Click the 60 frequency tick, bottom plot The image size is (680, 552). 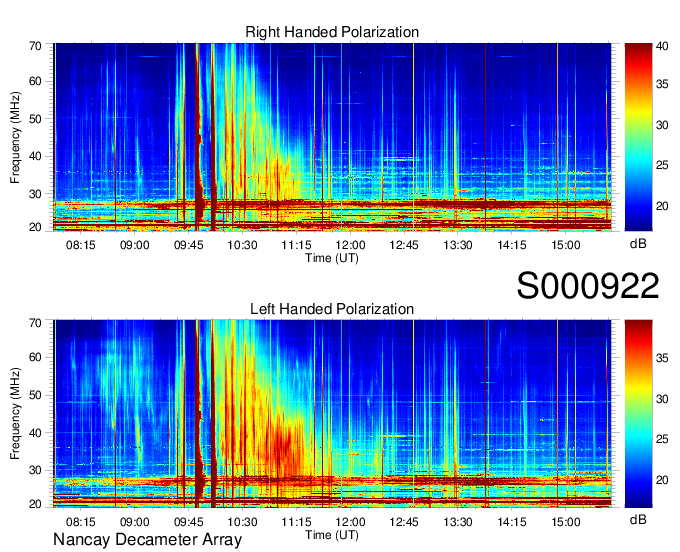35,357
